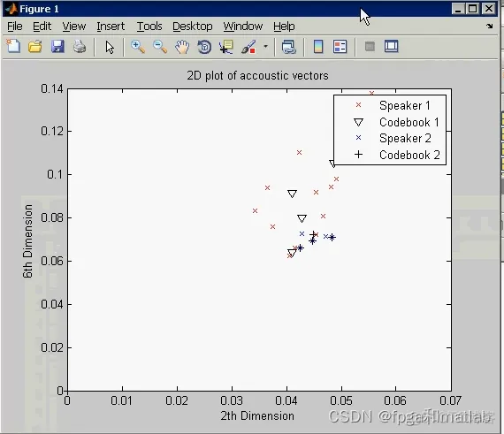The height and width of the screenshot is (434, 504).
Task: Enable the Rotate 3D tool
Action: [x=204, y=47]
